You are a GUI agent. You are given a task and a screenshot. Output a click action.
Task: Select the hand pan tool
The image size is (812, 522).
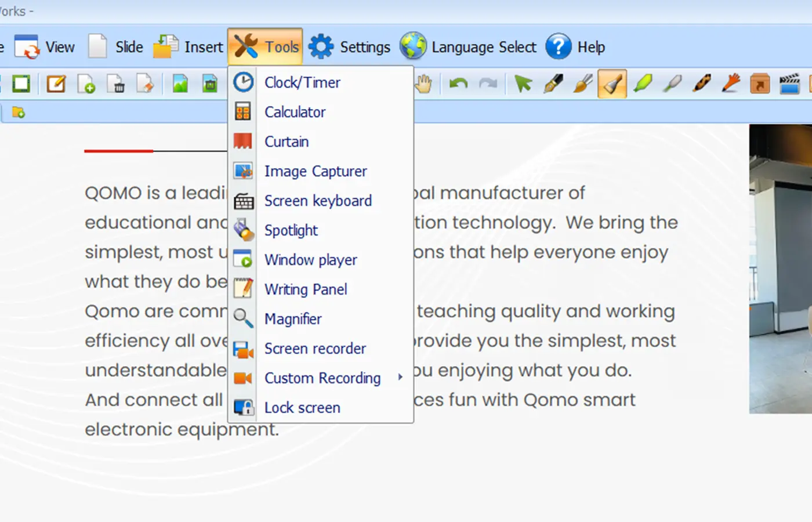[x=424, y=84]
